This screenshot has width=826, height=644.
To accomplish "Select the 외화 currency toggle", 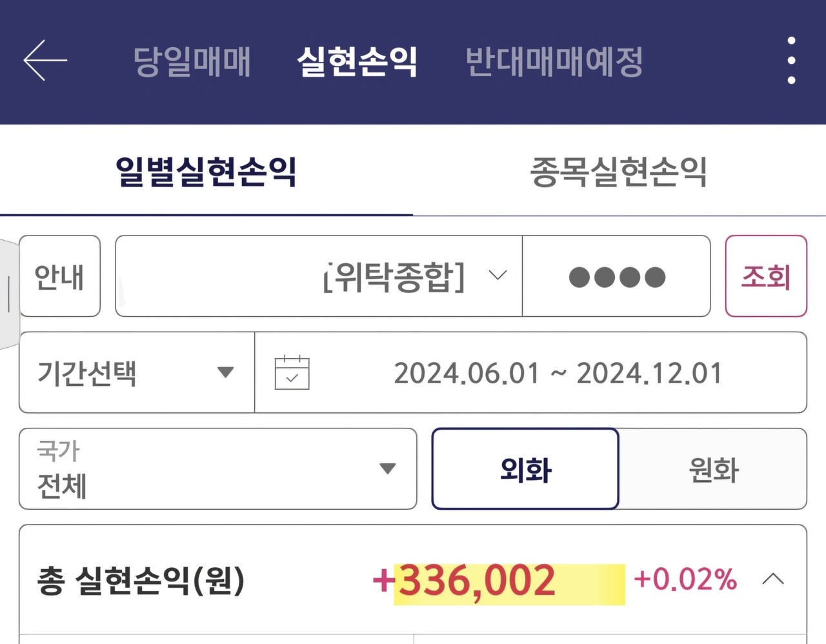I will pos(525,468).
